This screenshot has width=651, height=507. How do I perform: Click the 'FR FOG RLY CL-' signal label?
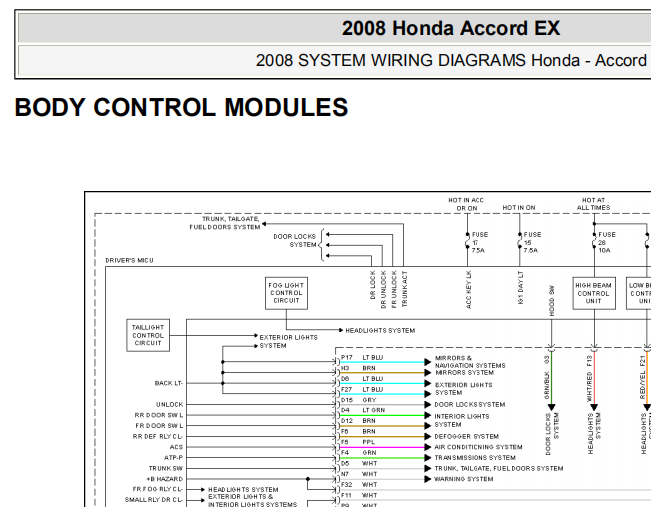[x=158, y=489]
